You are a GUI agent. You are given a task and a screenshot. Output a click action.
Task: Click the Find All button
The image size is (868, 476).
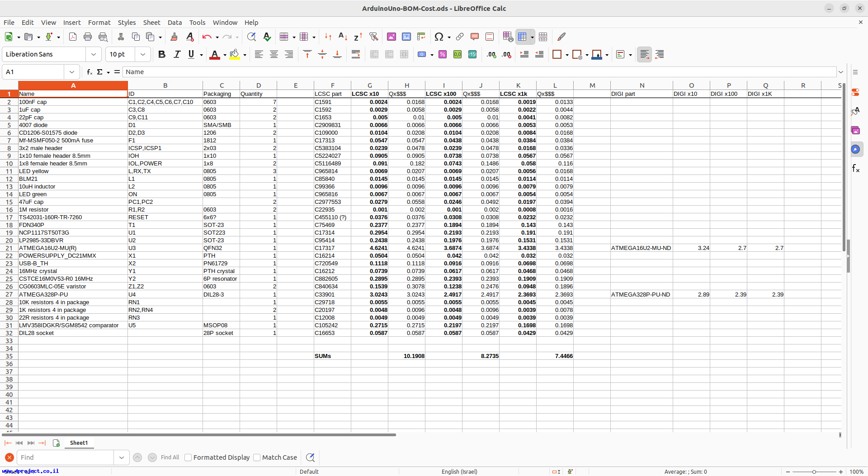(x=170, y=457)
